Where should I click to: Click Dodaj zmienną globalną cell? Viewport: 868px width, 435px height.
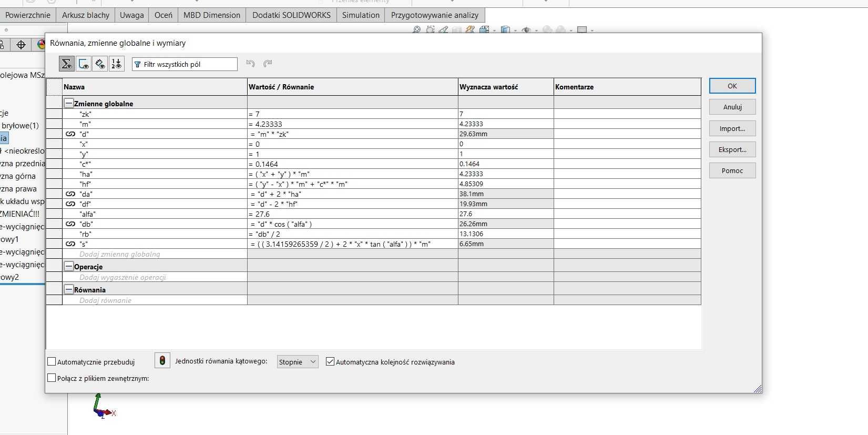click(155, 254)
